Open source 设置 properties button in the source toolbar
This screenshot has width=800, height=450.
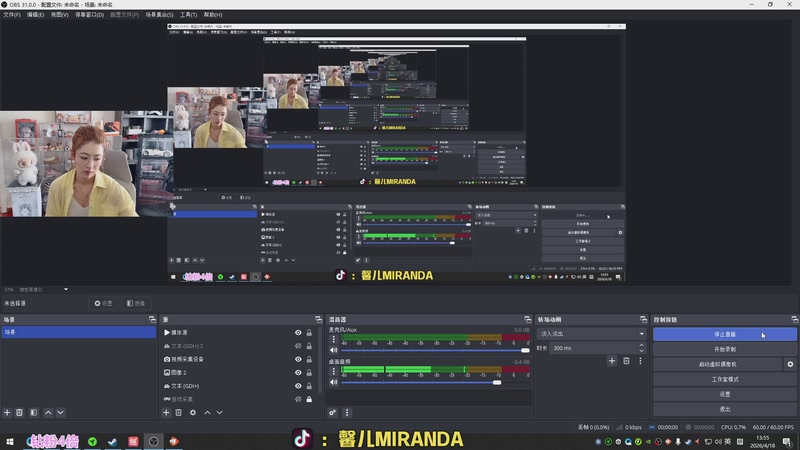104,303
